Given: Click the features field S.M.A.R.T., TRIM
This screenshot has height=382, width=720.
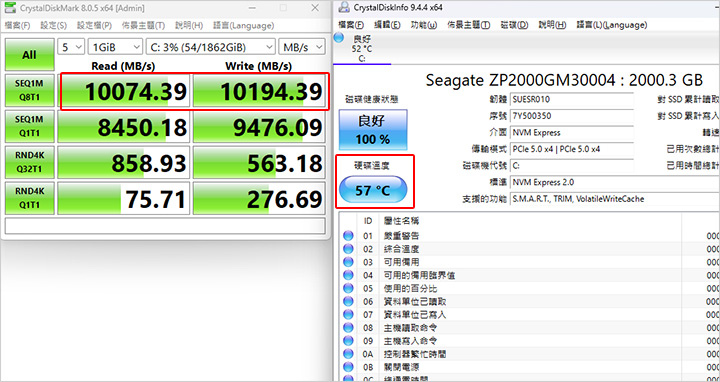Looking at the screenshot, I should click(615, 199).
